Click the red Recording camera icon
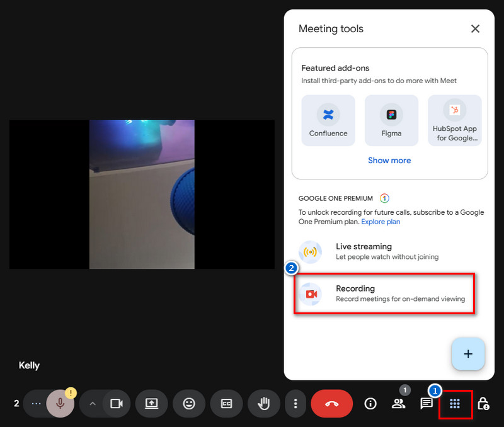The height and width of the screenshot is (427, 504). pos(311,294)
